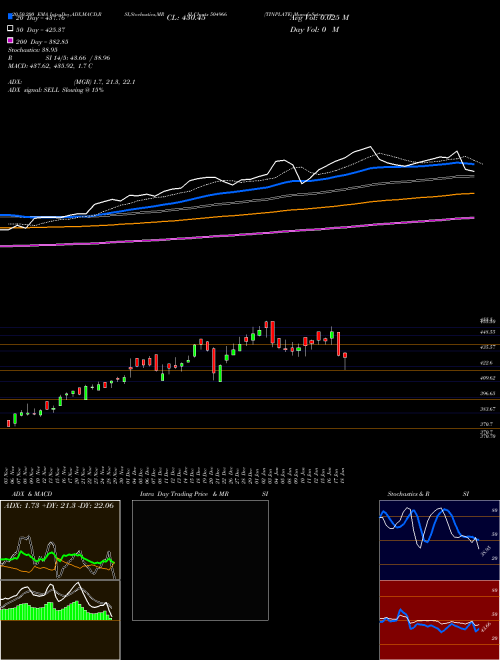Click the 'ADX signal: SELL' text
Viewport: 500px width, 660px height.
point(56,90)
